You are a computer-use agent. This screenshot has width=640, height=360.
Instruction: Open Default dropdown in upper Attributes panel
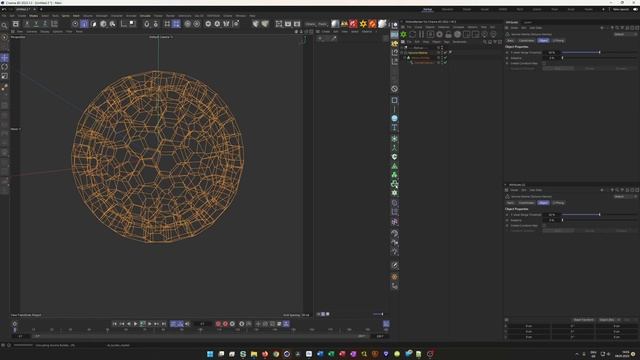[x=625, y=34]
